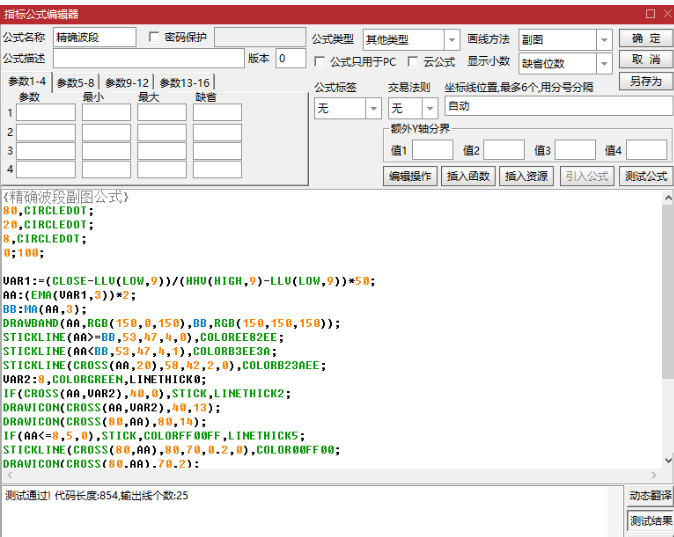Click the 插入函数 button

point(468,176)
